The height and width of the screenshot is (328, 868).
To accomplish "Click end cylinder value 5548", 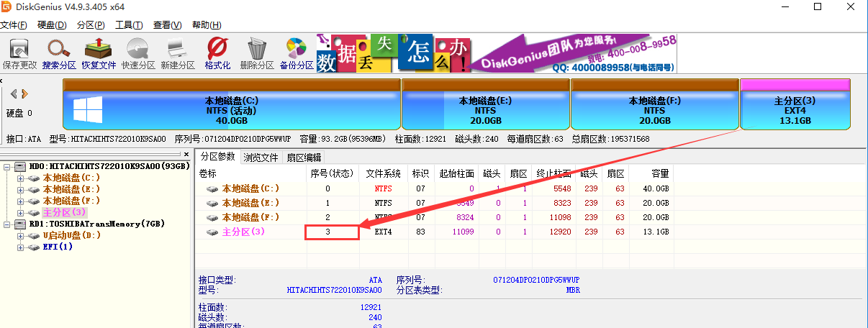I will pyautogui.click(x=562, y=188).
